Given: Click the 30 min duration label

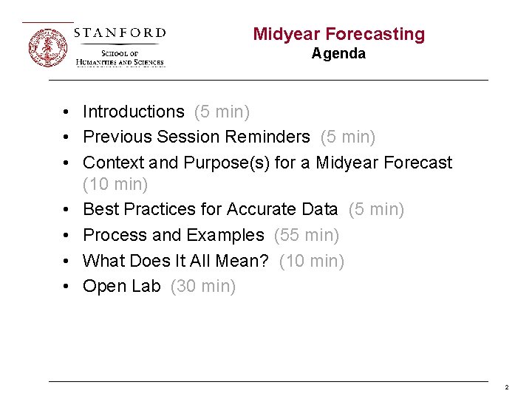Looking at the screenshot, I should tap(203, 286).
